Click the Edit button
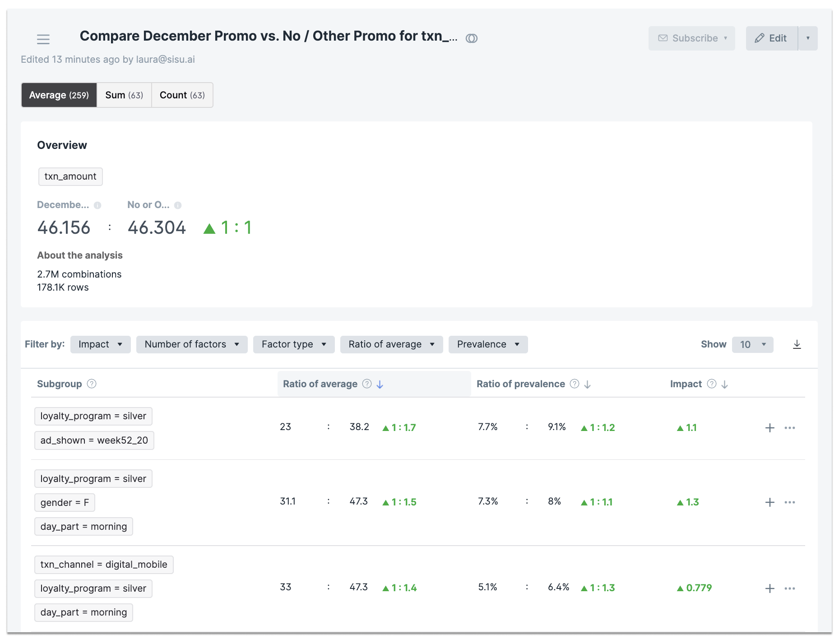 tap(772, 38)
